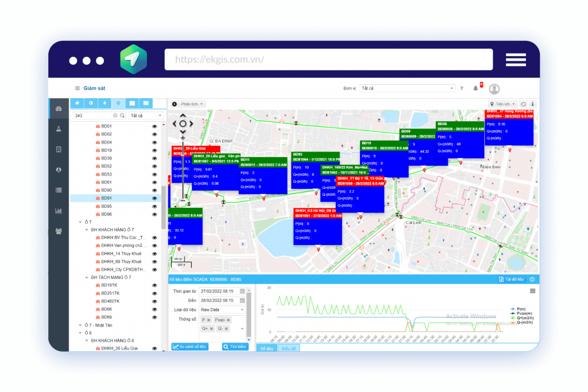This screenshot has width=588, height=392.
Task: Toggle visibility of BD96
Action: point(154,215)
